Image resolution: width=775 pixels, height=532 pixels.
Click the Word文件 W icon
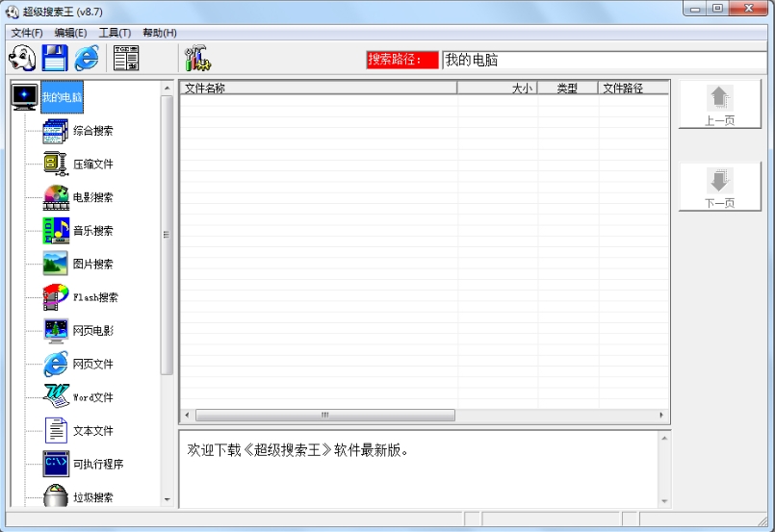56,397
